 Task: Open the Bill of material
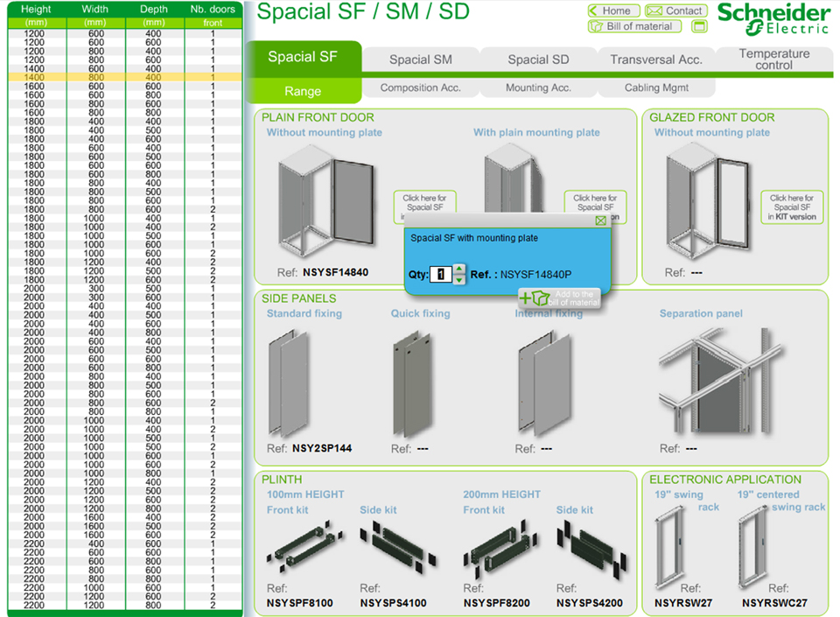point(635,26)
